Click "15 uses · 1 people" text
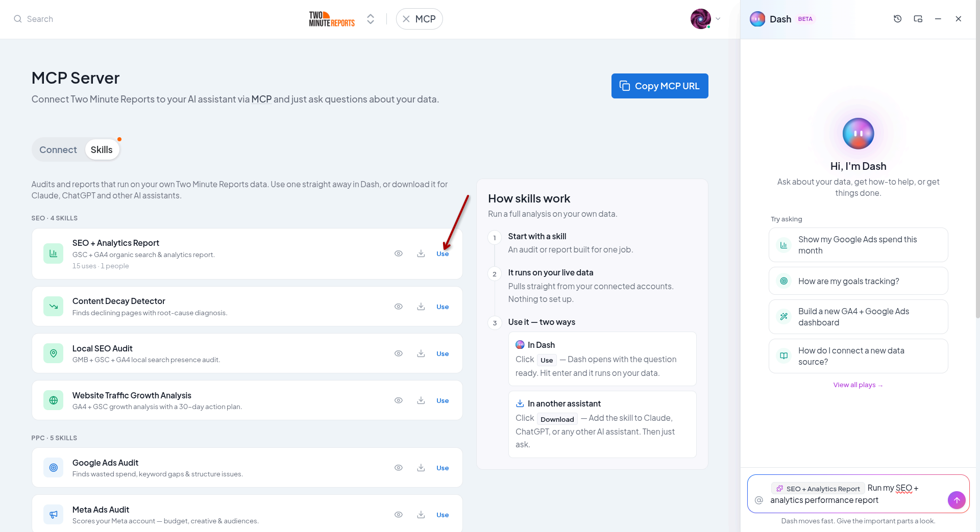This screenshot has width=980, height=532. click(101, 266)
